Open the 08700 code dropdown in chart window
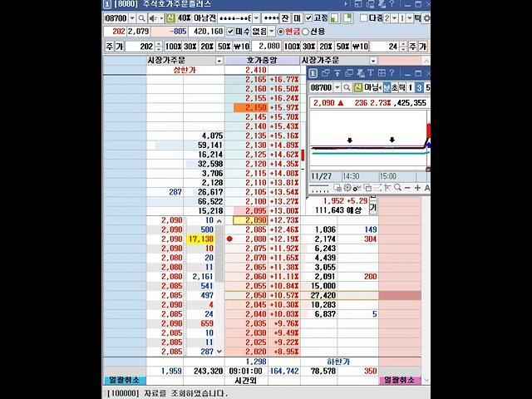The width and height of the screenshot is (532, 399). point(337,87)
